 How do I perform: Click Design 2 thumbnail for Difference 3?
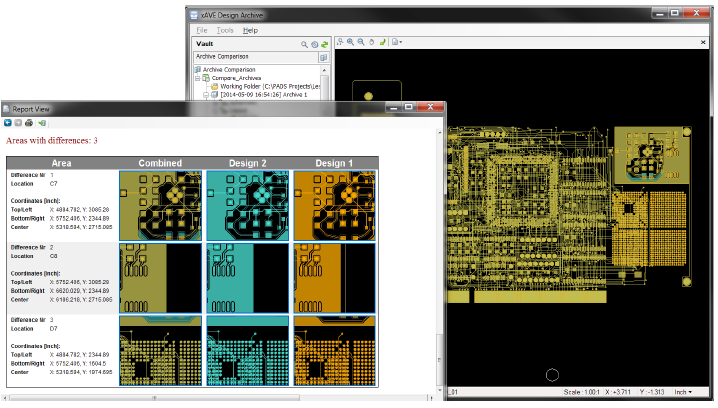[x=248, y=351]
